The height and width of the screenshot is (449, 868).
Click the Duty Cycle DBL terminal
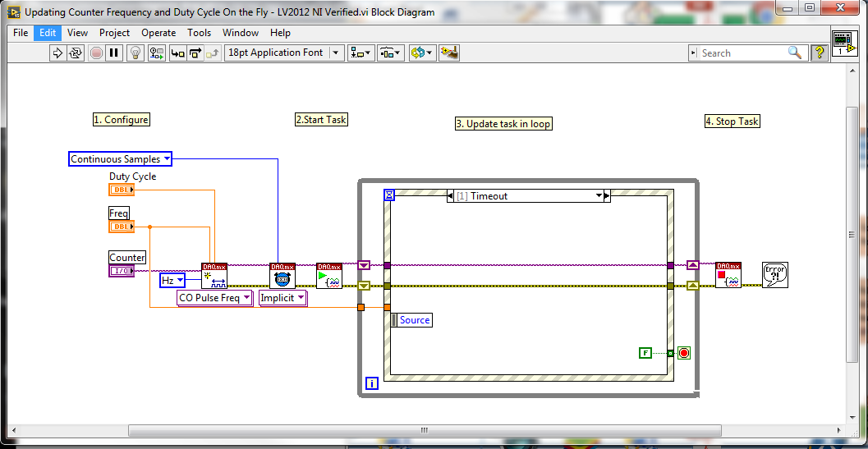click(122, 190)
